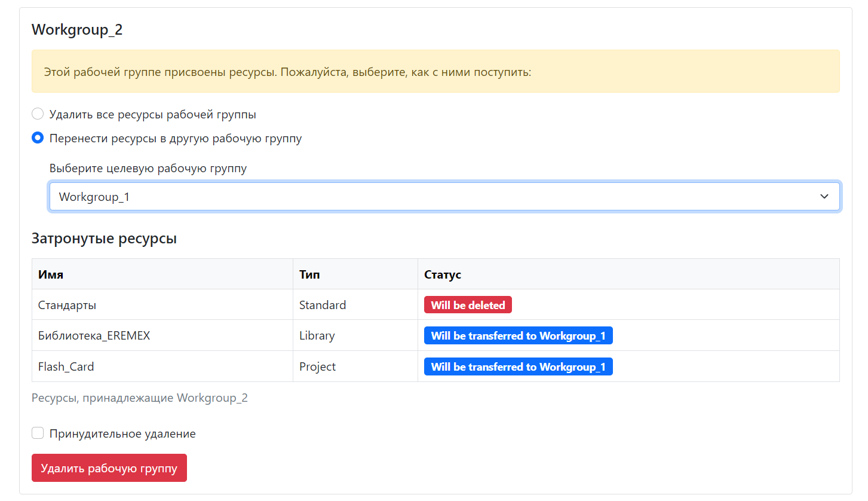
Task: Click the "Статус" column header
Action: coord(442,274)
